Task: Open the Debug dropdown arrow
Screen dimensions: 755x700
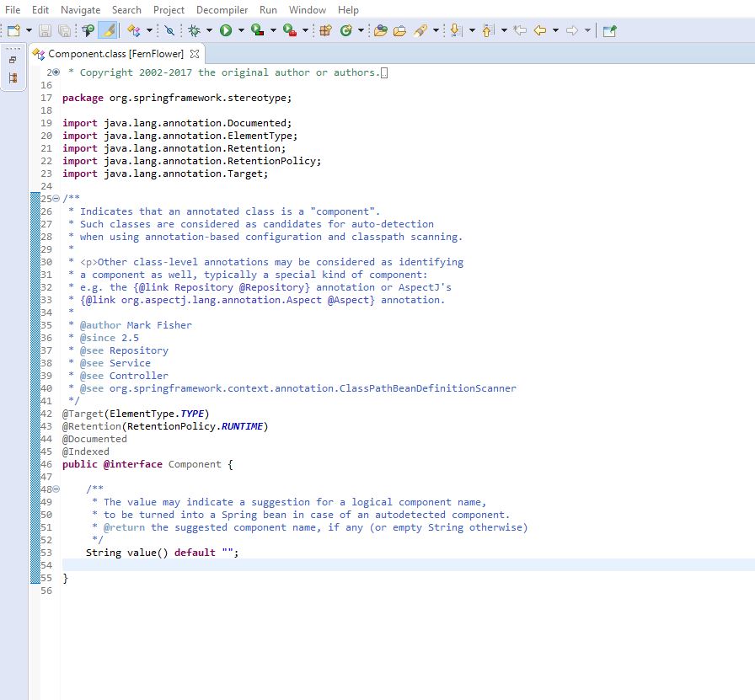Action: pos(210,31)
